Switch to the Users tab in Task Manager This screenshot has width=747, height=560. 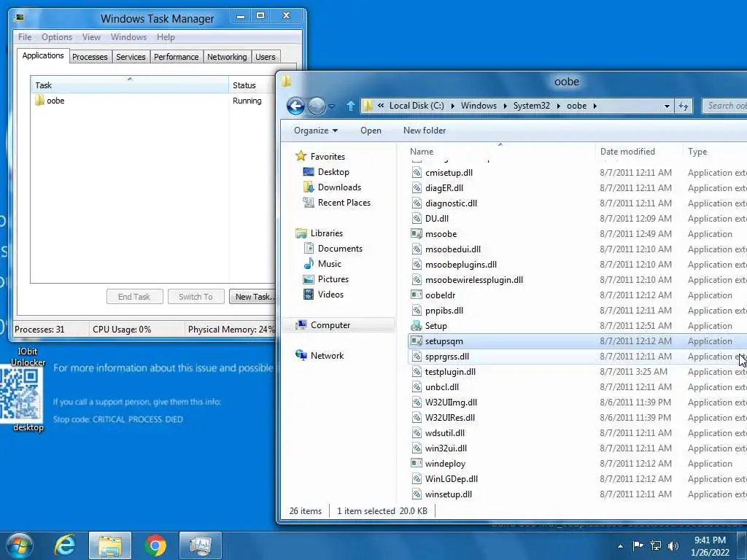(265, 57)
